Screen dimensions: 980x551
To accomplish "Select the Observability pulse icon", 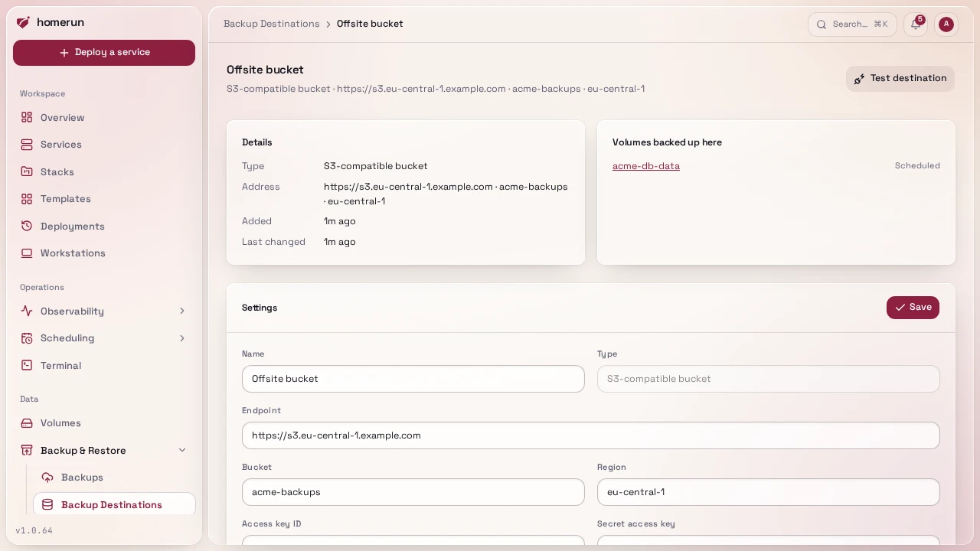I will pyautogui.click(x=27, y=311).
